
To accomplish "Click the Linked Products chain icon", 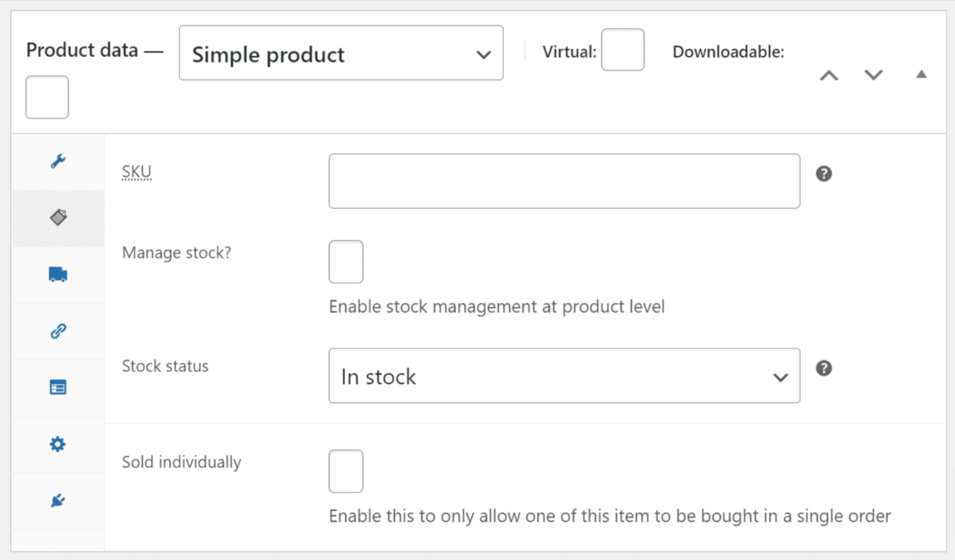I will coord(58,331).
